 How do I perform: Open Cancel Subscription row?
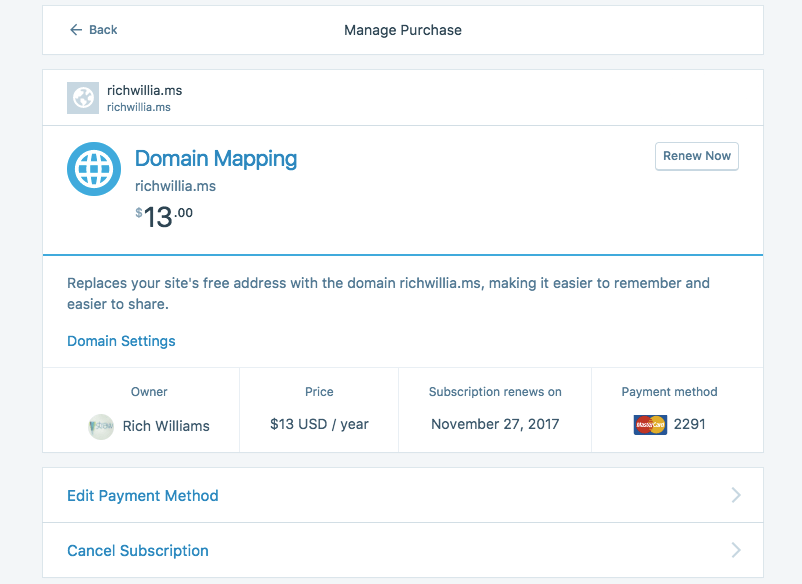tap(138, 550)
